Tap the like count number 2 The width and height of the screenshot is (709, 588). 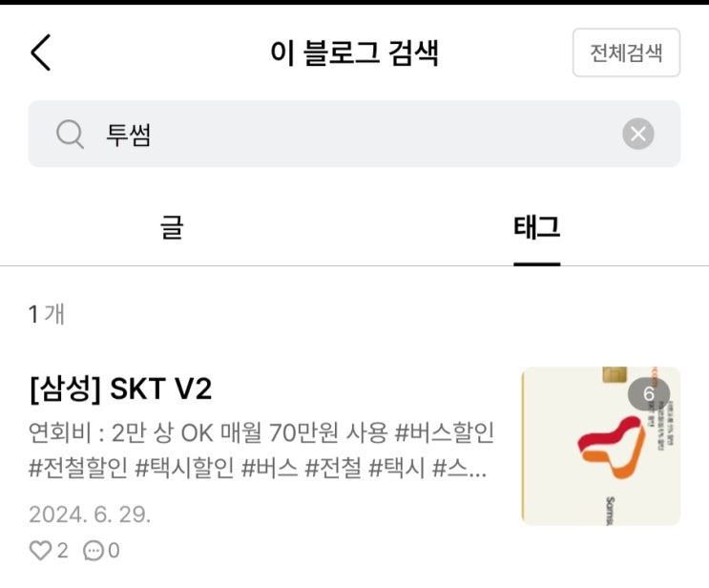[x=62, y=551]
